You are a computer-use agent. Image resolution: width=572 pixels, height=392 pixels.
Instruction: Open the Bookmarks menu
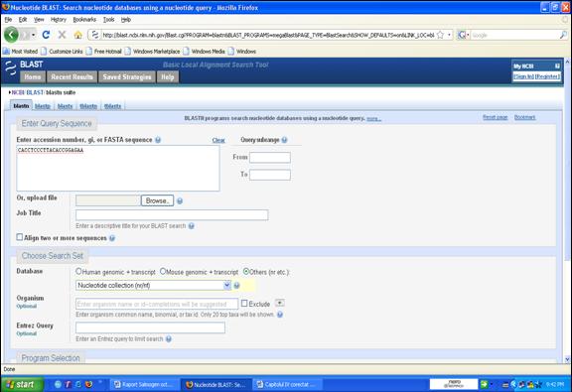[84, 19]
